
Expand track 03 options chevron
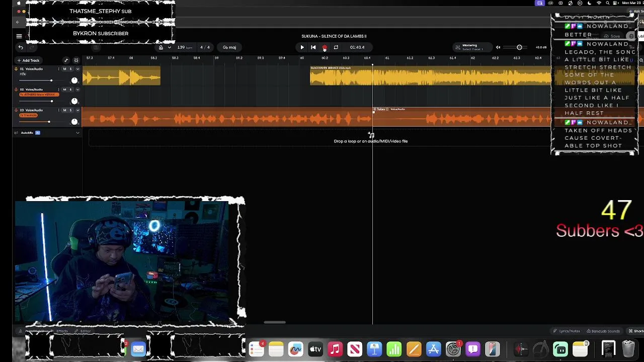pyautogui.click(x=77, y=110)
